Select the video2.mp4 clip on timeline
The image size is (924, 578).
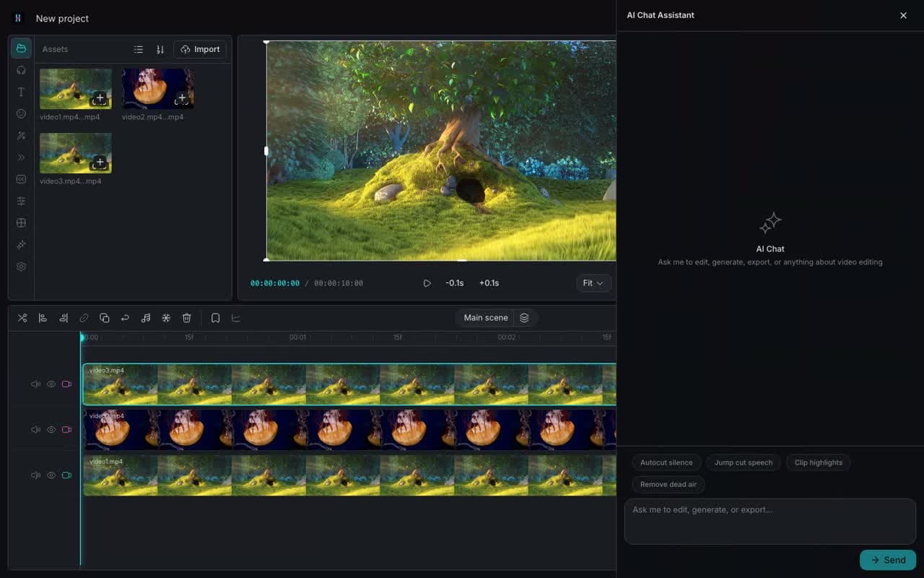(349, 430)
